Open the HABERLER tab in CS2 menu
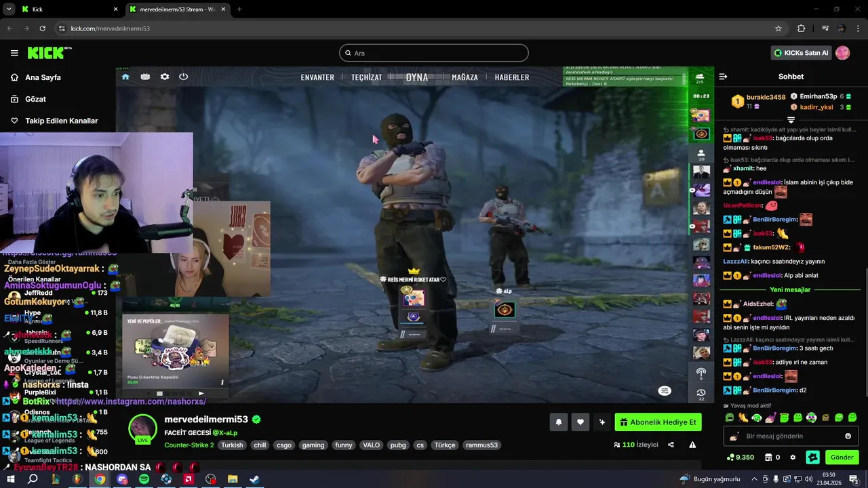The width and height of the screenshot is (868, 488). pyautogui.click(x=512, y=77)
